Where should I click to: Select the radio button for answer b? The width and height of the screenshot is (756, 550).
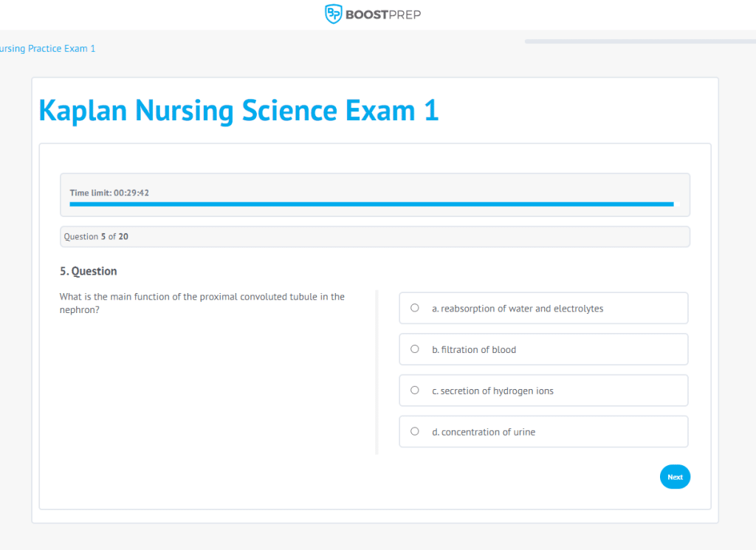[x=414, y=349]
